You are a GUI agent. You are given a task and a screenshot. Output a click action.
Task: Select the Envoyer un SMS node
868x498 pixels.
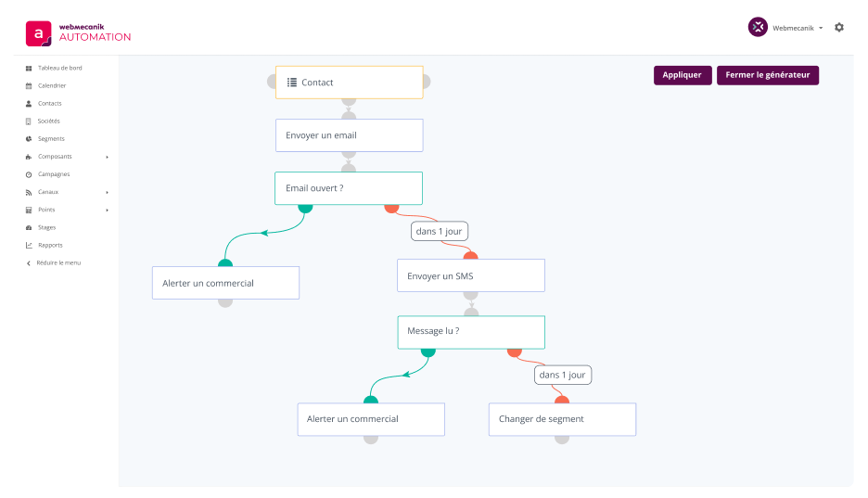tap(470, 275)
